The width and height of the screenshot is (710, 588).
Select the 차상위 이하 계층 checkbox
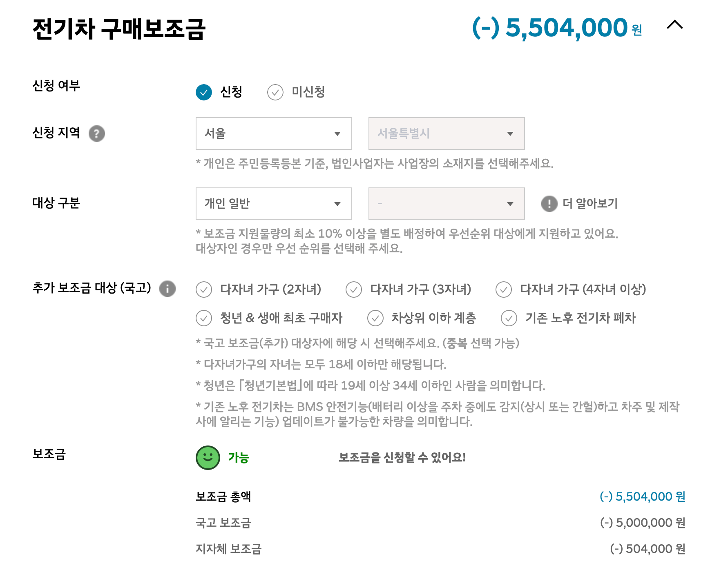click(x=375, y=318)
